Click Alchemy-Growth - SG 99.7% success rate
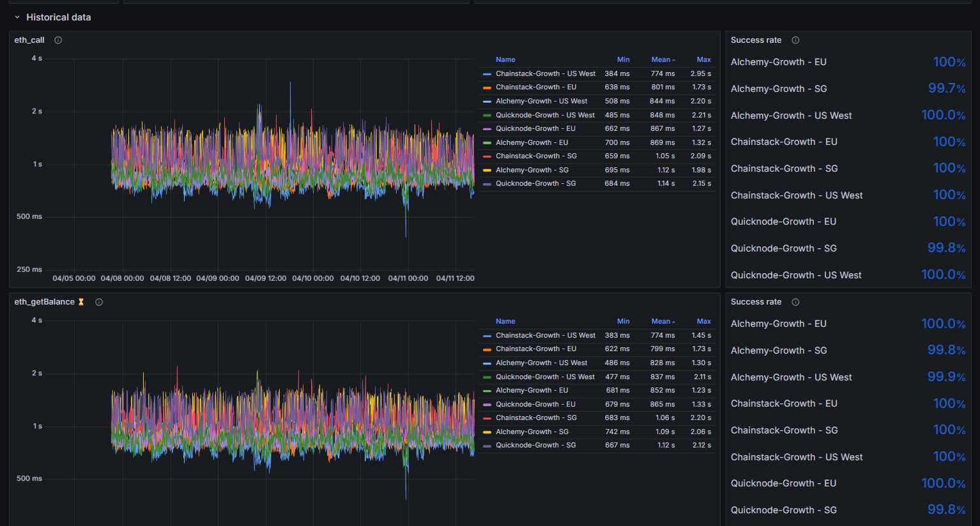Image resolution: width=980 pixels, height=526 pixels. [947, 88]
